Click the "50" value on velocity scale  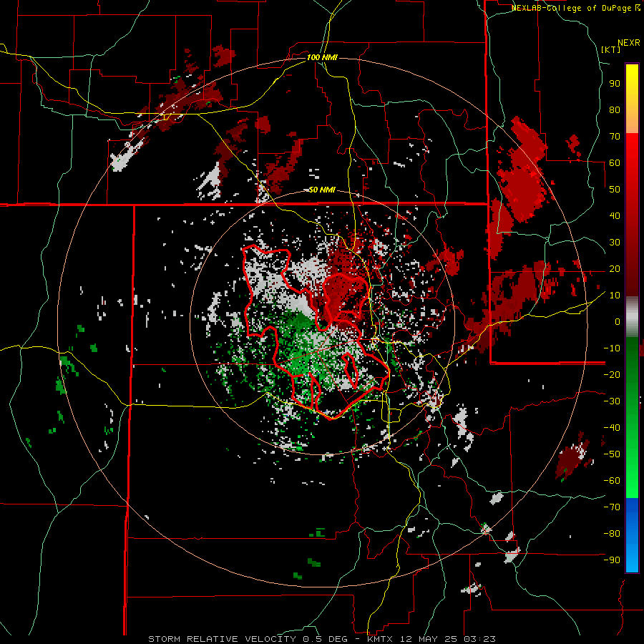(615, 190)
